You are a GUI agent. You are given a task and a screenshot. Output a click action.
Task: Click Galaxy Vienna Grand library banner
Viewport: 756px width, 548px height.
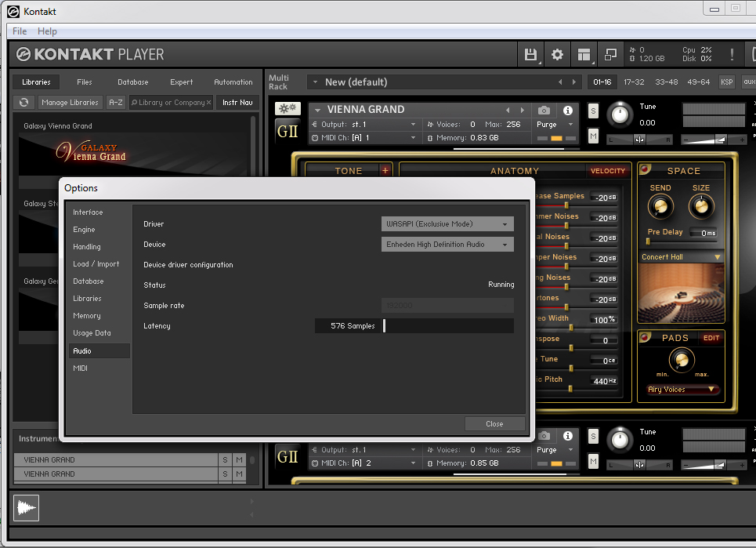pyautogui.click(x=133, y=154)
